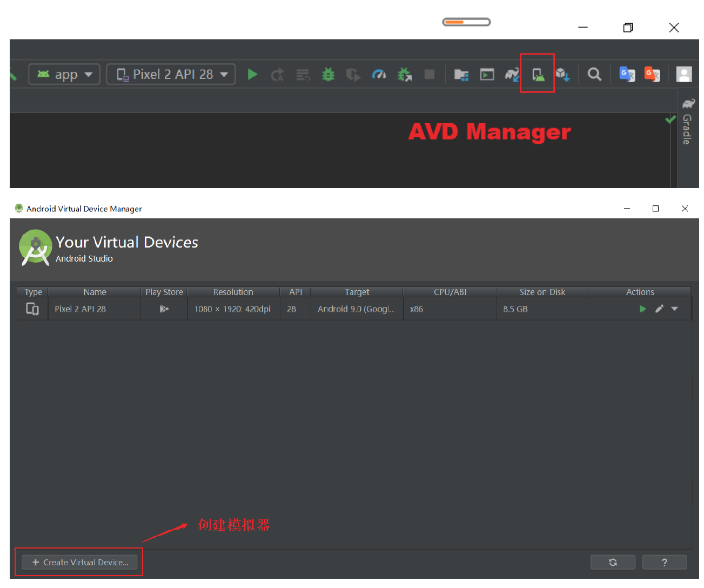The image size is (704, 588).
Task: Open the Profile app gauge icon
Action: 379,74
